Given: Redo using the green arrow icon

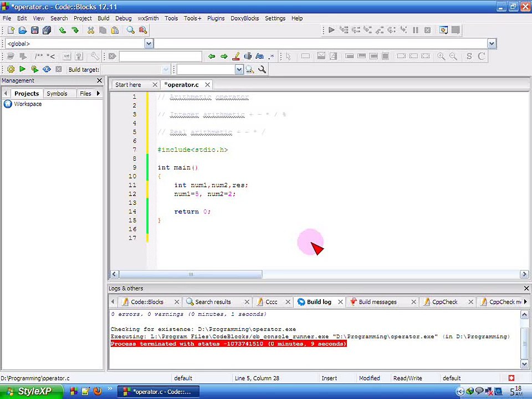Looking at the screenshot, I should (75, 30).
